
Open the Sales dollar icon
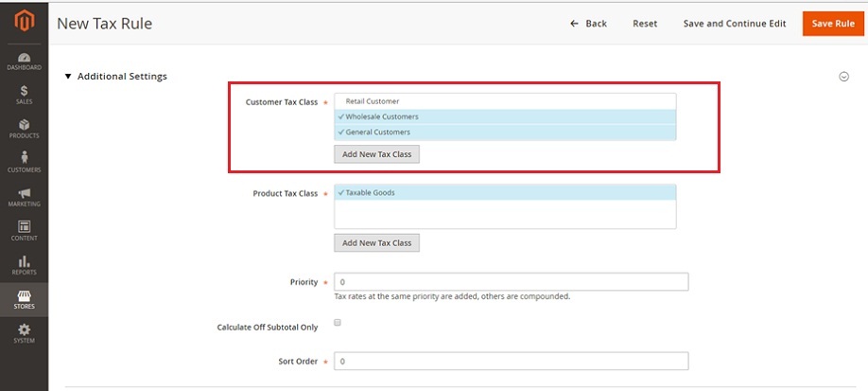tap(25, 91)
